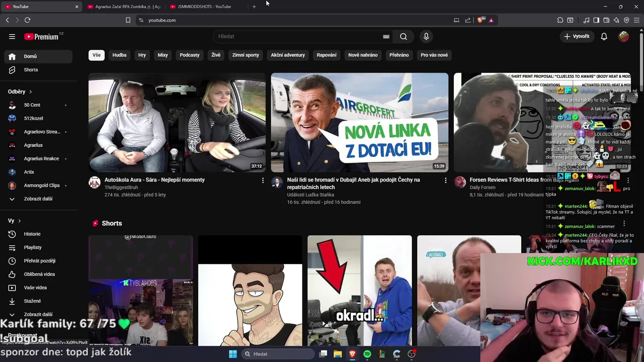Open the YouTube hamburger guide menu
Viewport: 644px width, 362px height.
point(12,36)
